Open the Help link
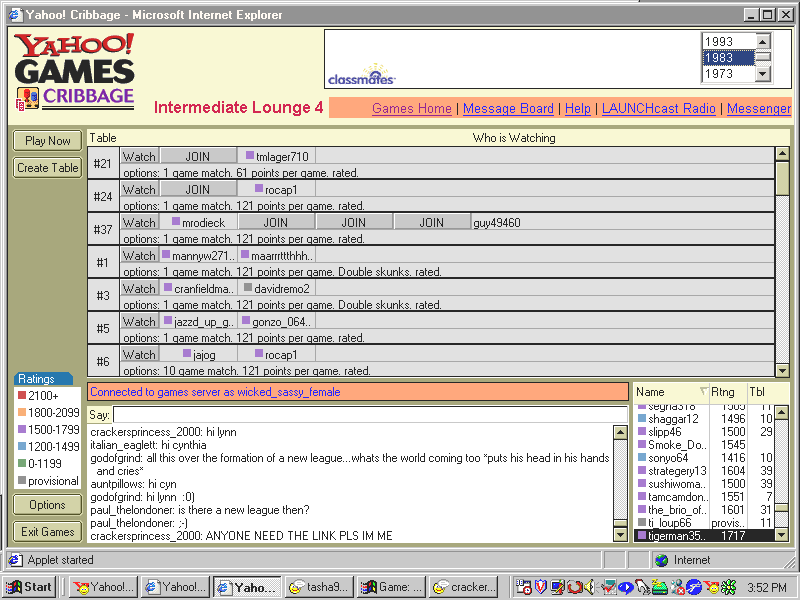The height and width of the screenshot is (600, 800). coord(578,108)
